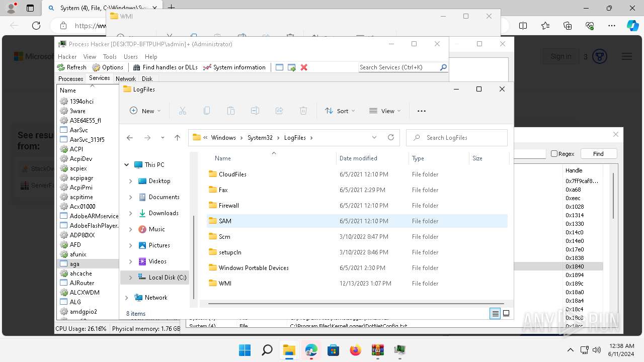Open taskbar Search

pos(267,350)
